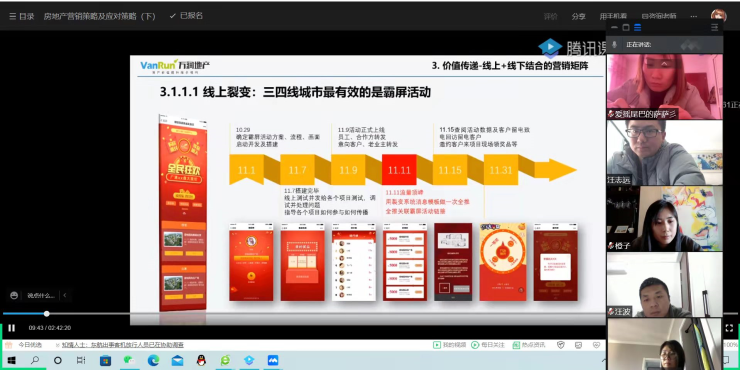Screen dimensions: 740x370
Task: Click the 说点什么 comment input box
Action: point(41,295)
